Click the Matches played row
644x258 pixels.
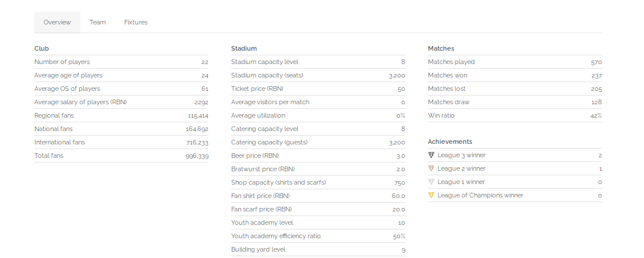tap(515, 62)
